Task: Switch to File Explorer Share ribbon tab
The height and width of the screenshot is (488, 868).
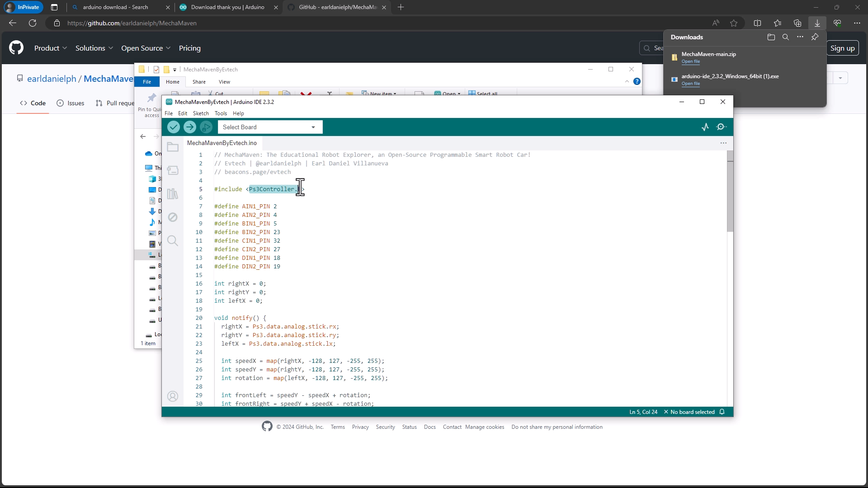Action: 199,82
